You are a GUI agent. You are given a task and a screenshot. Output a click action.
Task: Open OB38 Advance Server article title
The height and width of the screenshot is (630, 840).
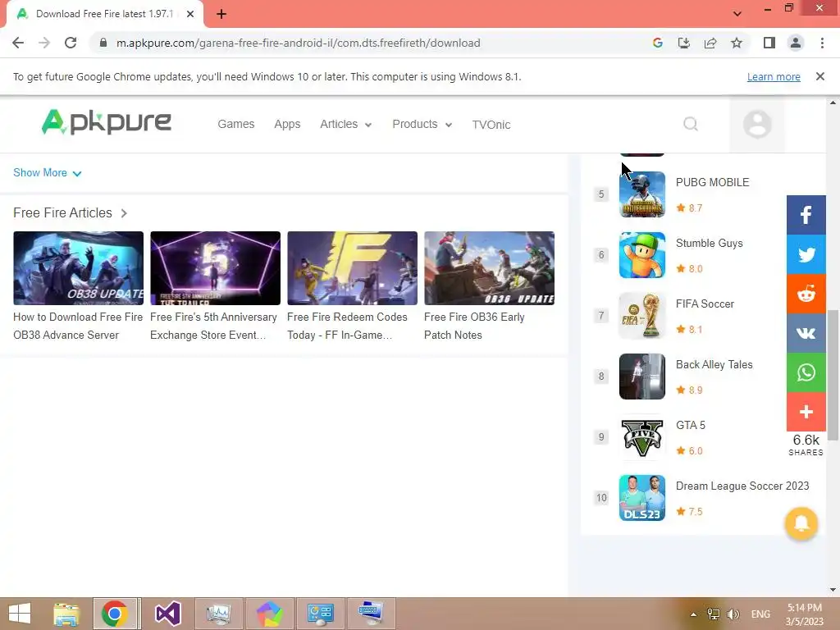pos(78,326)
